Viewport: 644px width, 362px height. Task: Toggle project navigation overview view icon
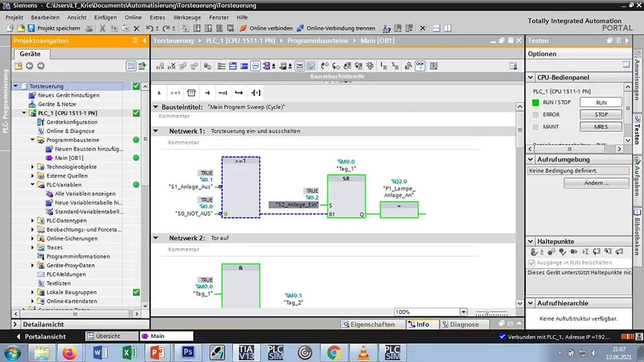131,66
